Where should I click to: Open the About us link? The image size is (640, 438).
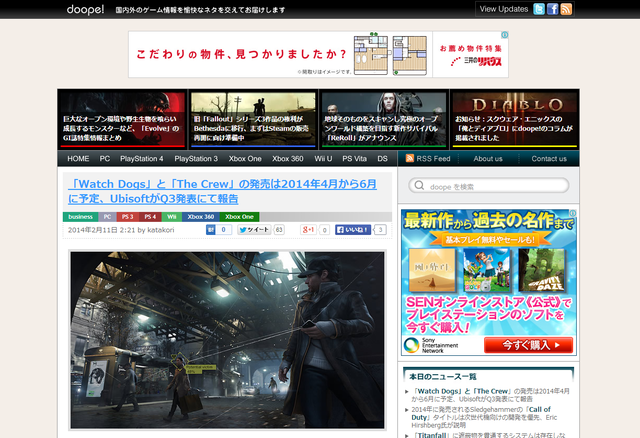click(x=488, y=159)
